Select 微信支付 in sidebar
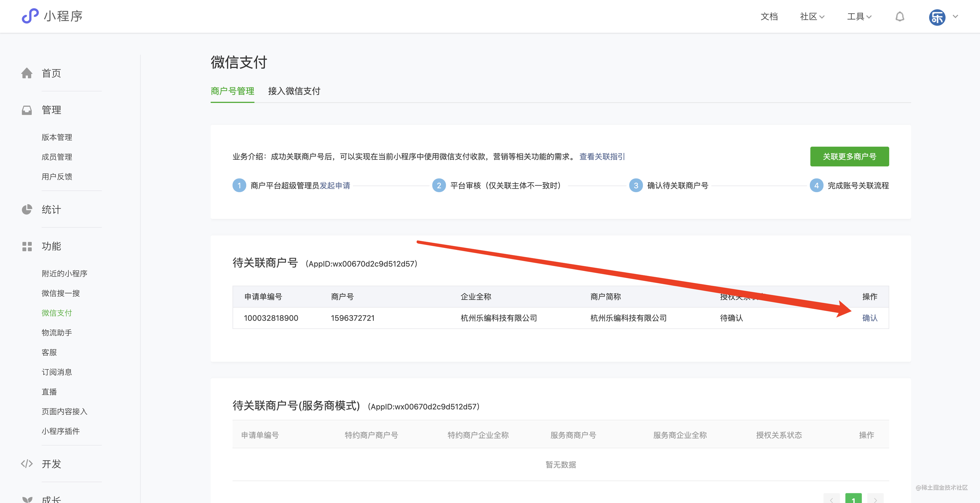 point(57,313)
